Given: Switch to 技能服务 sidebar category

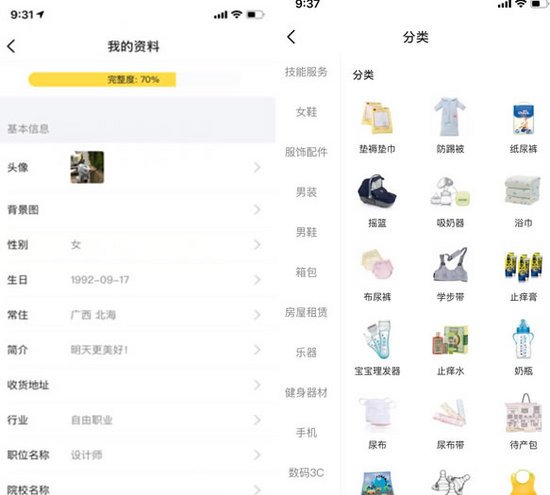Looking at the screenshot, I should (x=306, y=72).
